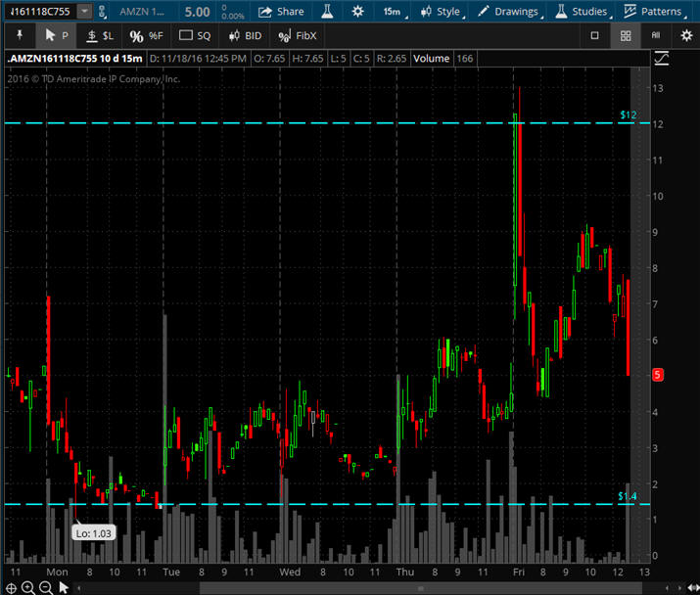Open the Studies menu
This screenshot has width=700, height=595.
tap(581, 12)
